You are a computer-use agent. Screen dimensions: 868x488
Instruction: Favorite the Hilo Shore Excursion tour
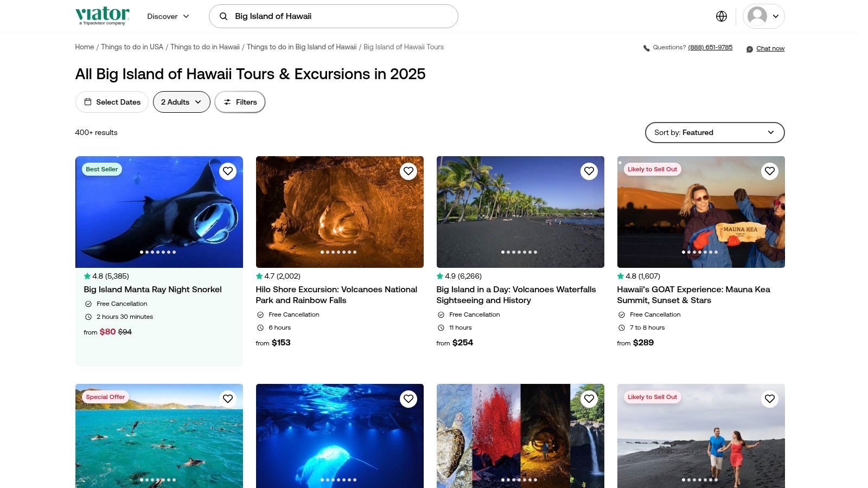pyautogui.click(x=409, y=171)
